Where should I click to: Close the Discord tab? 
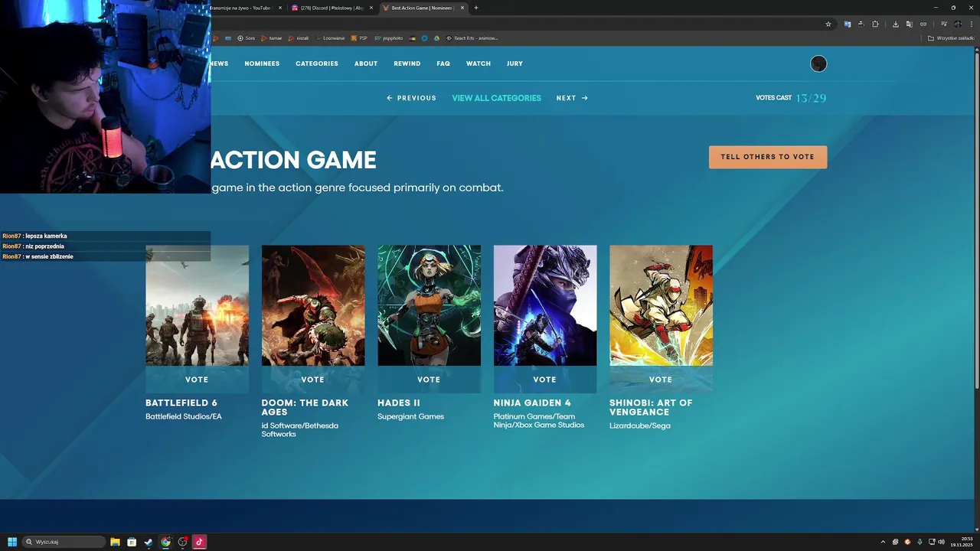(371, 8)
